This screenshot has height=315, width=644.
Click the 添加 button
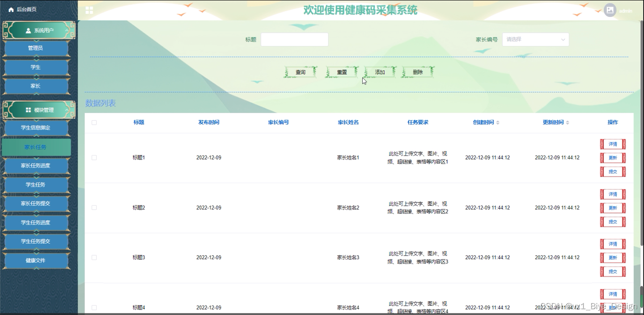pos(380,72)
